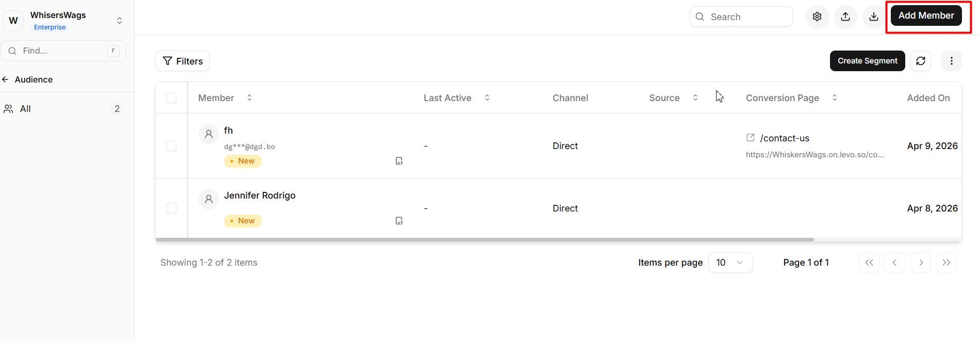Open the /contact-us external link icon
Screen dimensions: 980x343
[751, 138]
